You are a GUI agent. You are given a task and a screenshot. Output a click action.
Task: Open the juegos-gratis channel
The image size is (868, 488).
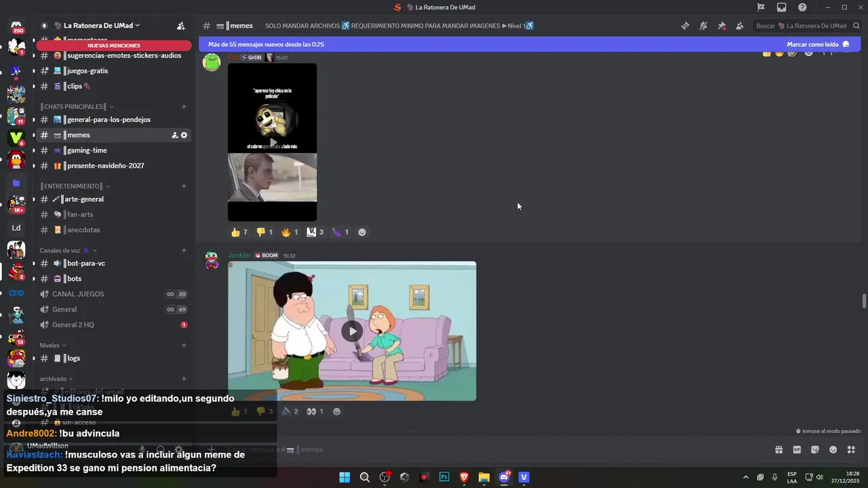[114, 70]
